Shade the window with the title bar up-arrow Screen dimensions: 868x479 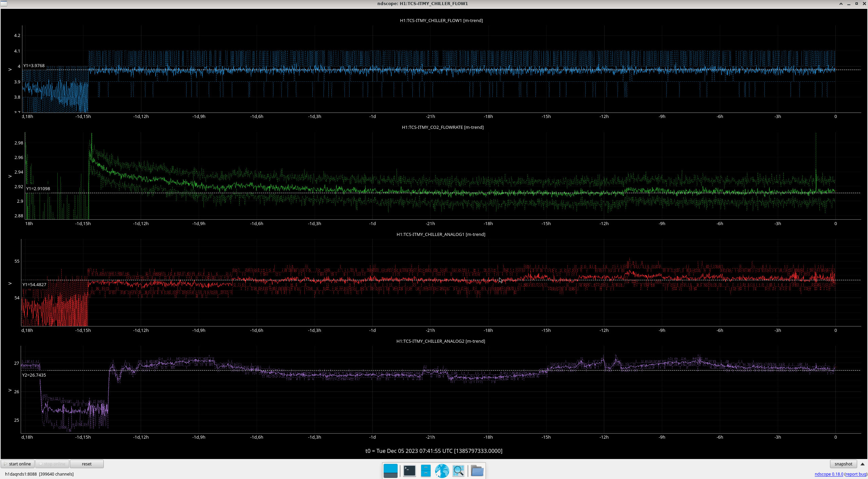[x=841, y=4]
